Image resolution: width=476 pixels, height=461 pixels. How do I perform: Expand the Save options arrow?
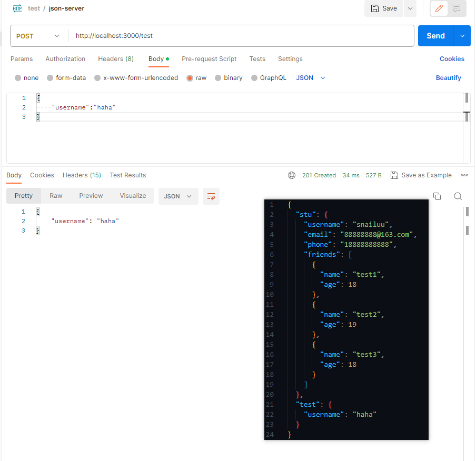click(x=410, y=8)
